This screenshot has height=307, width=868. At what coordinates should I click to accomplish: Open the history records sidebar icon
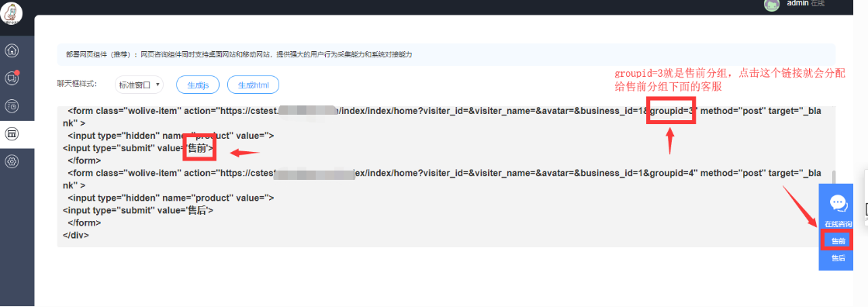click(x=12, y=105)
